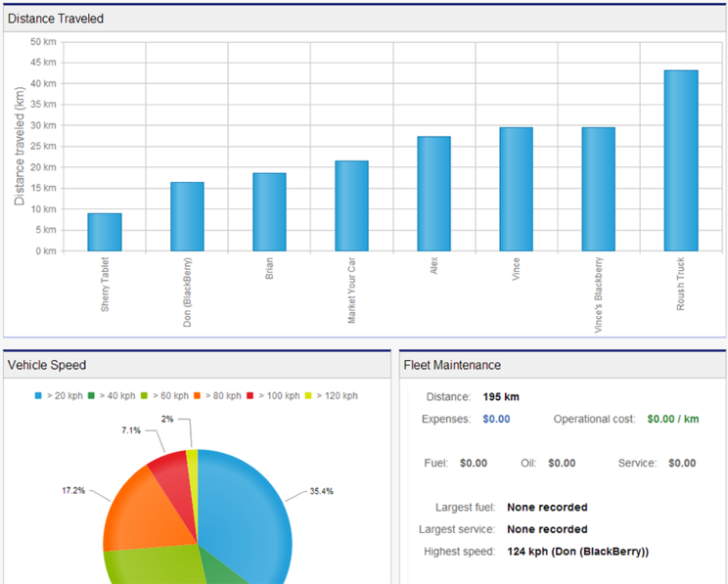Toggle the > 100 kph legend swatch
This screenshot has width=728, height=584.
250,396
